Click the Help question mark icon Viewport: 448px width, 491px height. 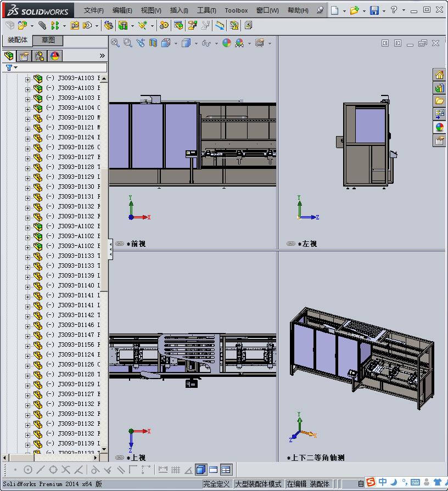[x=394, y=10]
